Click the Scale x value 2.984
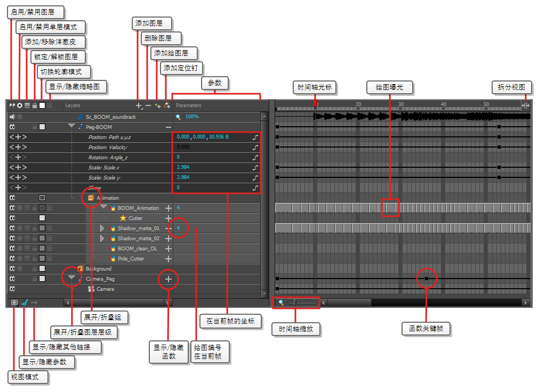This screenshot has height=392, width=538. click(183, 167)
